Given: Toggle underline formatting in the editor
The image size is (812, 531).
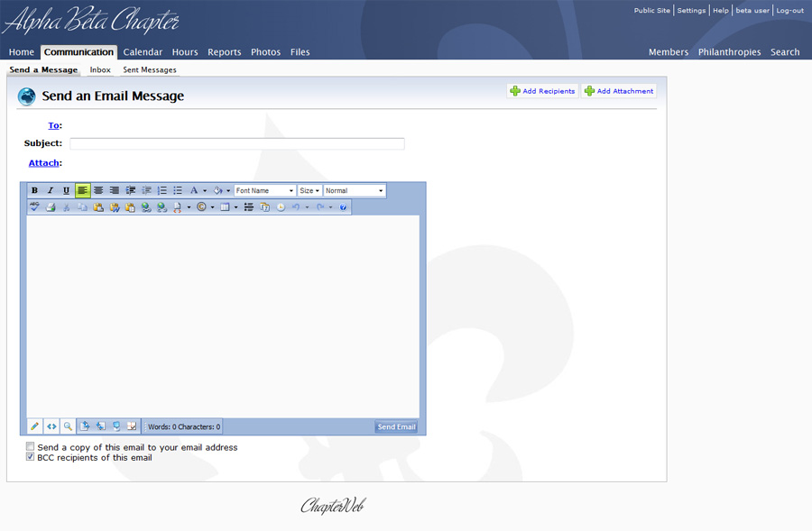Looking at the screenshot, I should 66,190.
